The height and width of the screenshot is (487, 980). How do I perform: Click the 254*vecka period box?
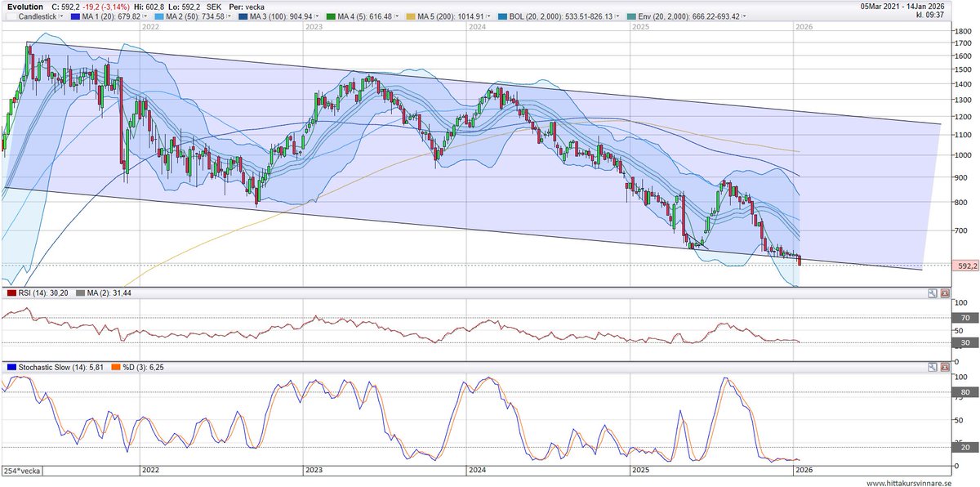tap(21, 471)
